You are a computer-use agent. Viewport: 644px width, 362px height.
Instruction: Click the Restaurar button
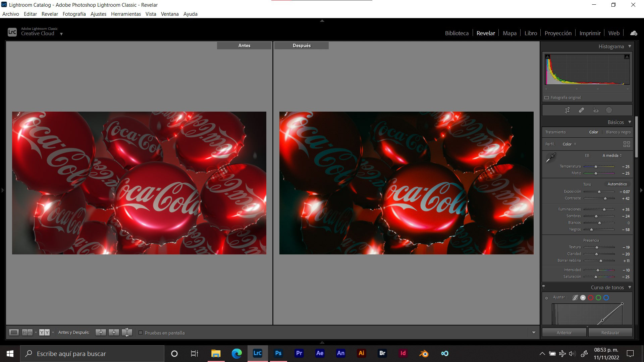click(x=610, y=333)
